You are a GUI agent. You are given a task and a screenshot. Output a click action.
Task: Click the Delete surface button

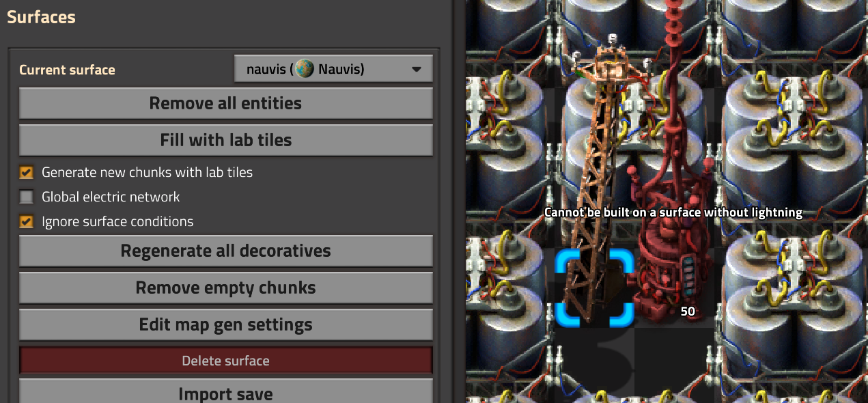pyautogui.click(x=225, y=361)
